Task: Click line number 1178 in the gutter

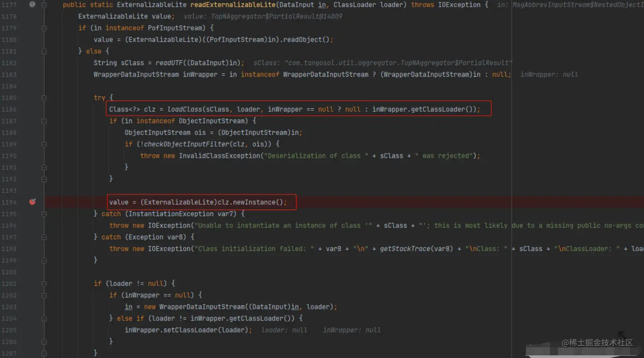Action: (9, 16)
